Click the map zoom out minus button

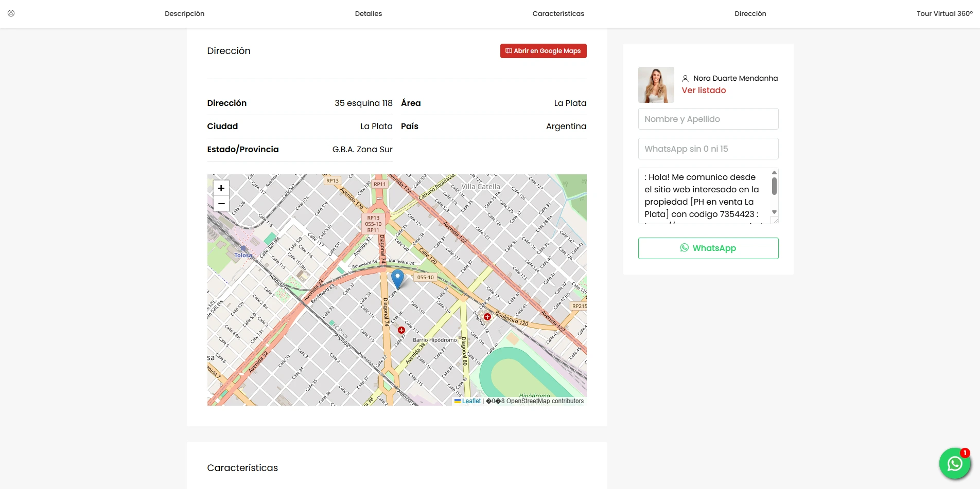[x=221, y=204]
